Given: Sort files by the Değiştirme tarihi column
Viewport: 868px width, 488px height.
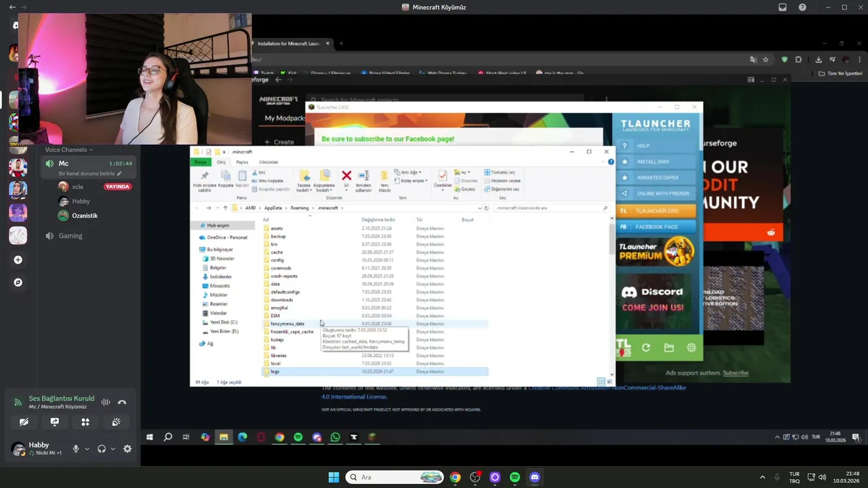Looking at the screenshot, I should 378,220.
